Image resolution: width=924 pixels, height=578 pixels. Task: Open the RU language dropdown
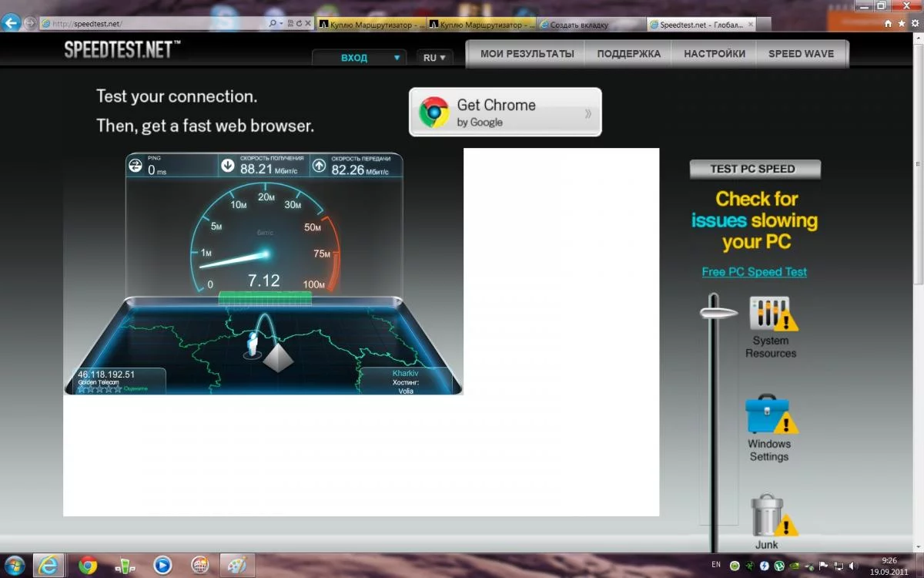[435, 58]
